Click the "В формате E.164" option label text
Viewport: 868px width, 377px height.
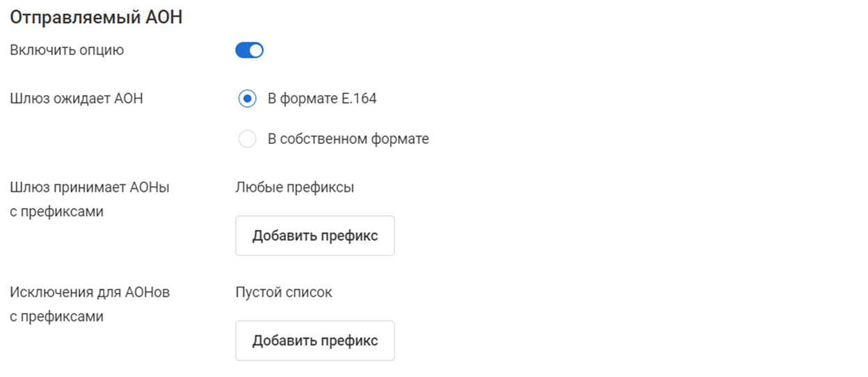coord(322,99)
